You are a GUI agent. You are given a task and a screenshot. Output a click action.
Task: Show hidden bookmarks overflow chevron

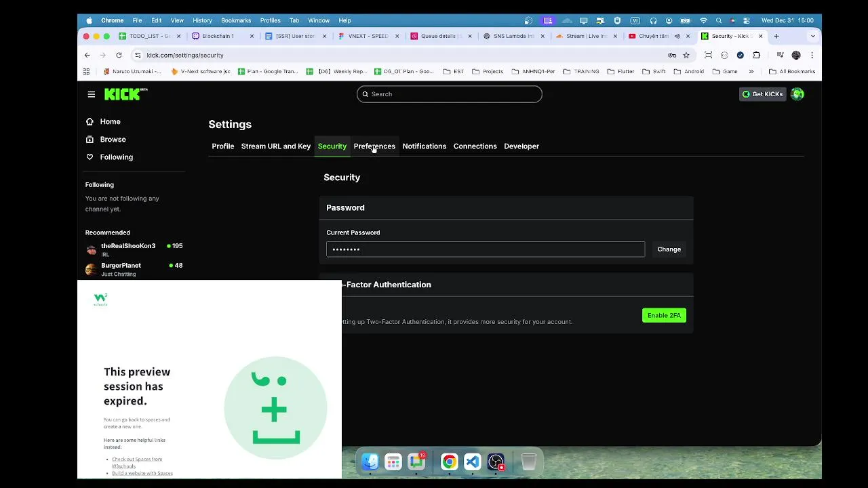coord(751,71)
